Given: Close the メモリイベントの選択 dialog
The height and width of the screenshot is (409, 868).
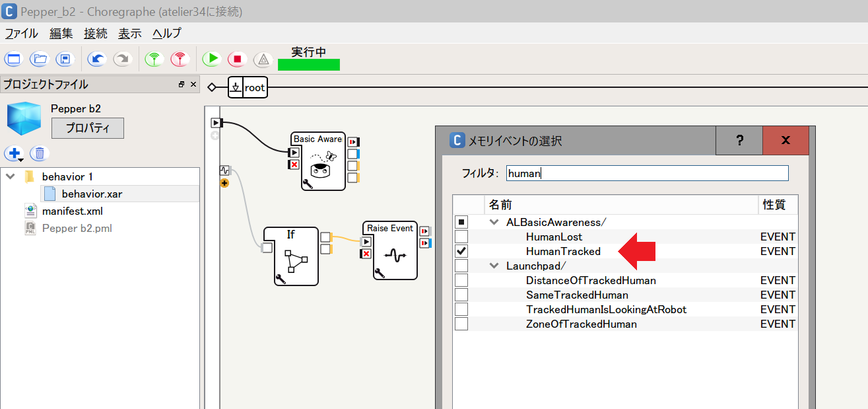Looking at the screenshot, I should click(x=785, y=140).
